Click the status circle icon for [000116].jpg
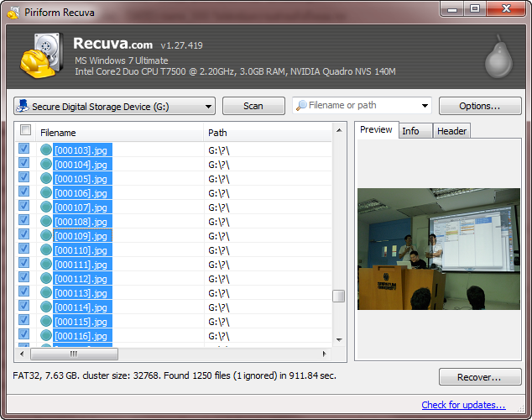This screenshot has height=420, width=532. (x=46, y=335)
